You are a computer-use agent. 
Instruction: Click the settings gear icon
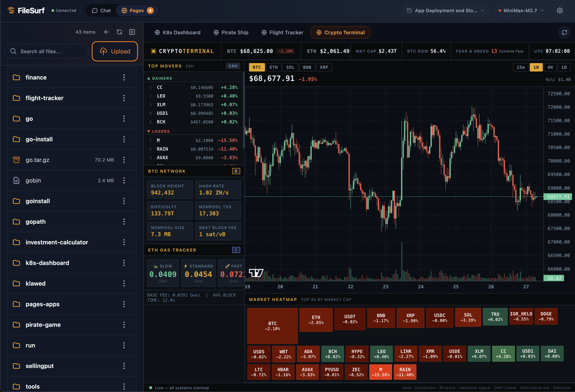560,10
